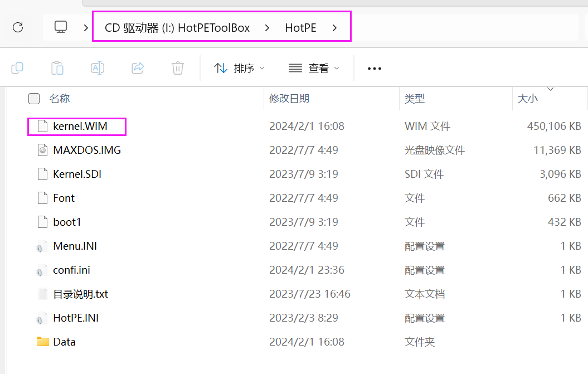
Task: Click the Copy toolbar icon
Action: tap(17, 68)
